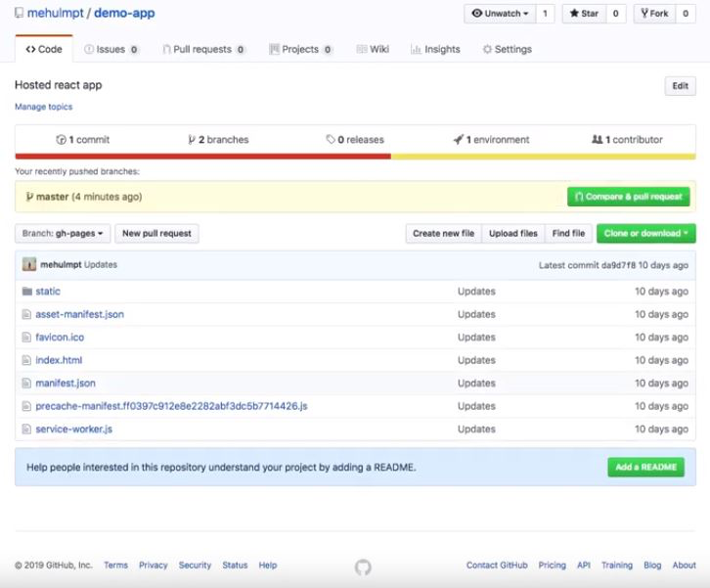710x588 pixels.
Task: Expand the Clone or download dropdown
Action: (x=646, y=233)
